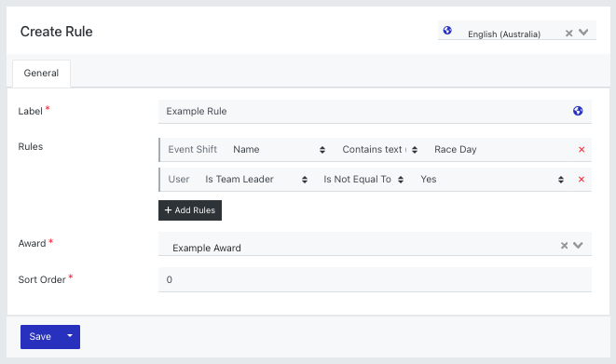Open the Award dropdown chevron
Image resolution: width=616 pixels, height=364 pixels.
click(x=578, y=245)
